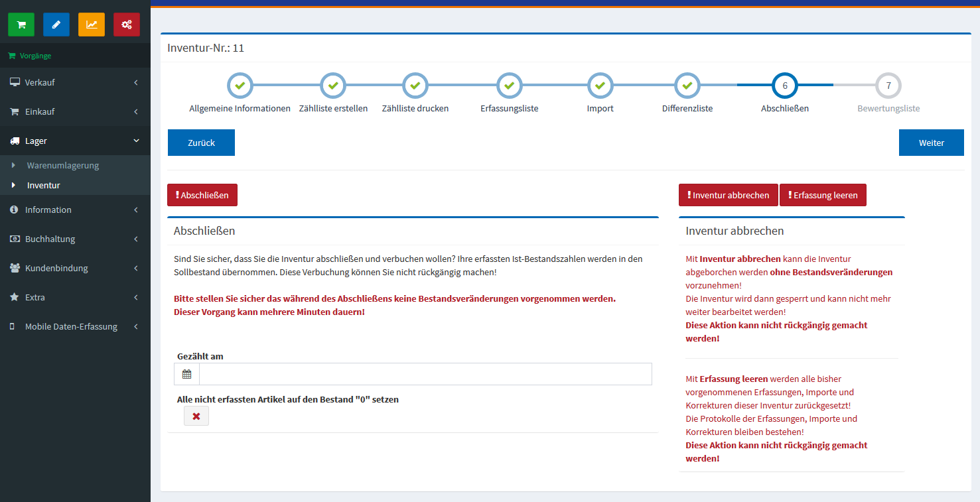This screenshot has width=980, height=502.
Task: Click the Inventur abbrechen button
Action: (728, 195)
